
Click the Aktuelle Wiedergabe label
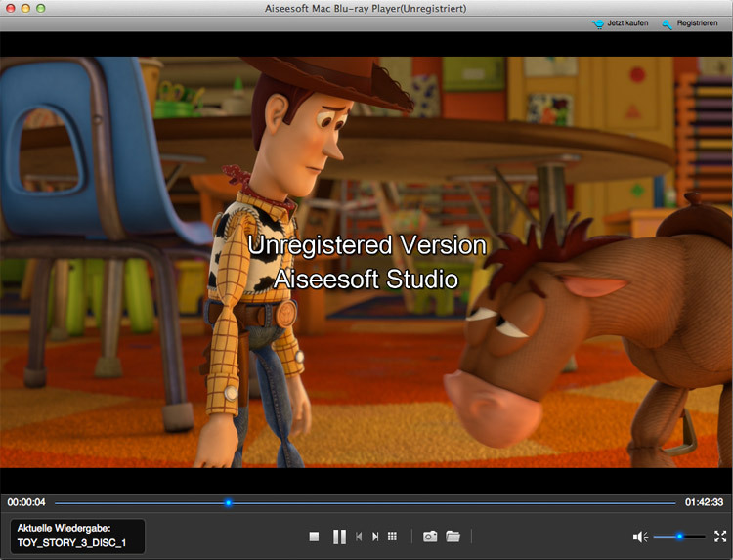pos(65,528)
